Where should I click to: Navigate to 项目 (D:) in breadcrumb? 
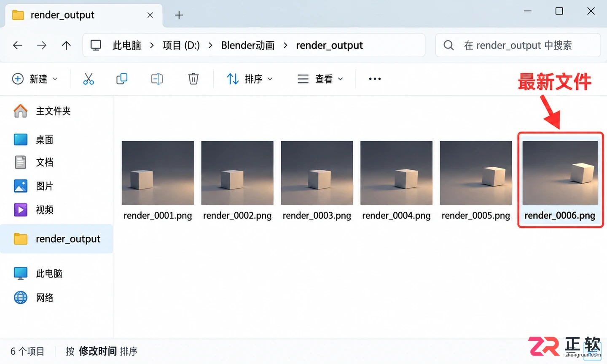point(181,45)
